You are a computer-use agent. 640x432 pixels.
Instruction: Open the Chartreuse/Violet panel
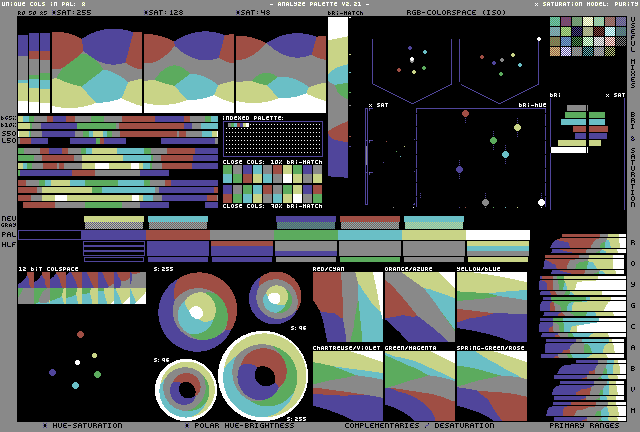pyautogui.click(x=347, y=385)
